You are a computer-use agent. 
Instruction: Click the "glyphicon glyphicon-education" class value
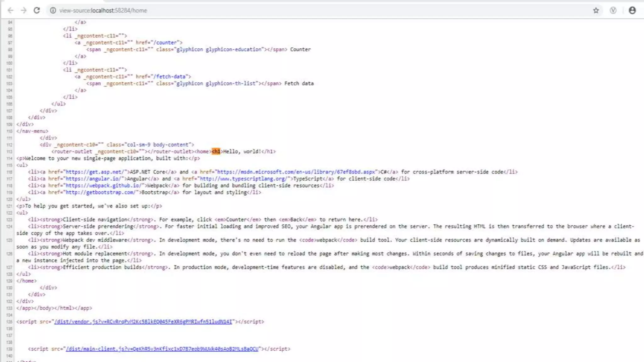pyautogui.click(x=219, y=49)
